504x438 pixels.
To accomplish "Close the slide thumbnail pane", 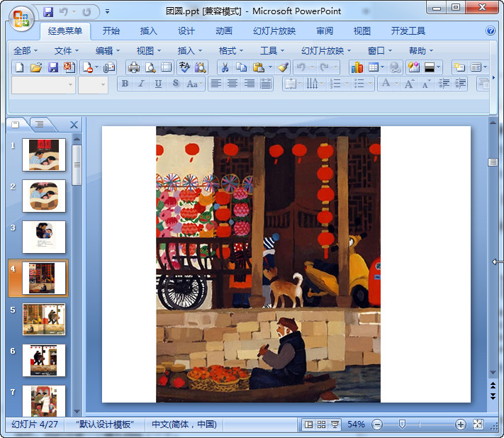I will click(x=74, y=125).
